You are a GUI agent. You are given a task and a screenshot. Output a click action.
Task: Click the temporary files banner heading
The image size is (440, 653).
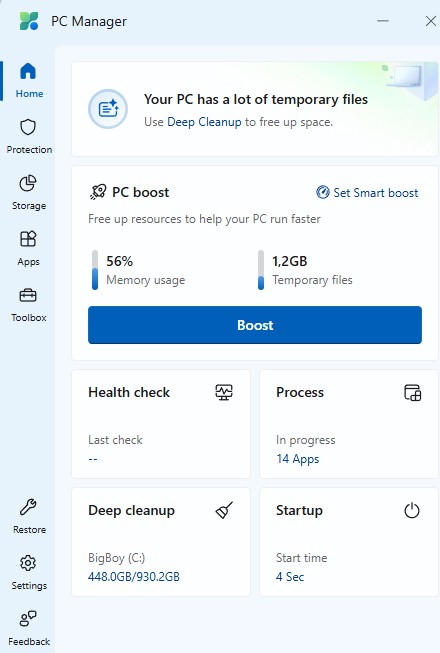tap(256, 100)
